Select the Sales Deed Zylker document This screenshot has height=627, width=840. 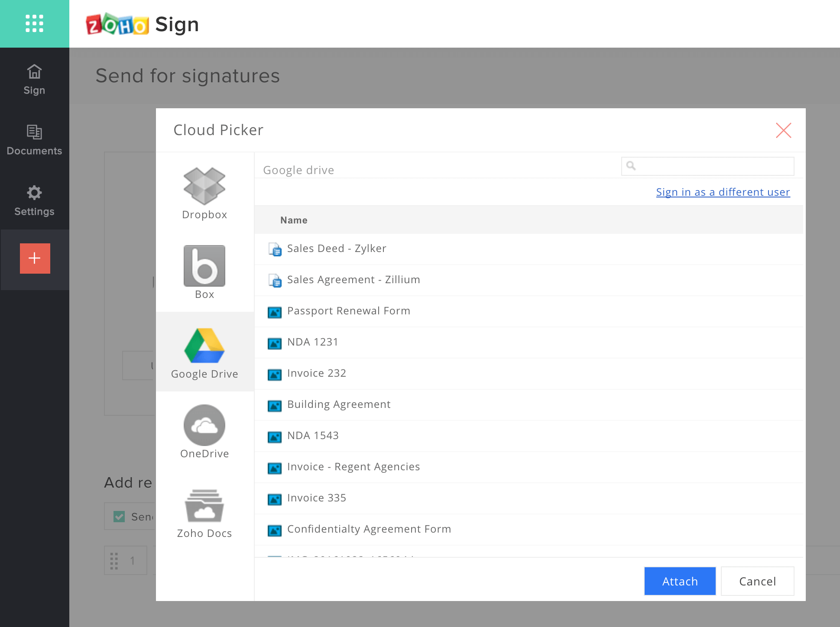pyautogui.click(x=337, y=248)
